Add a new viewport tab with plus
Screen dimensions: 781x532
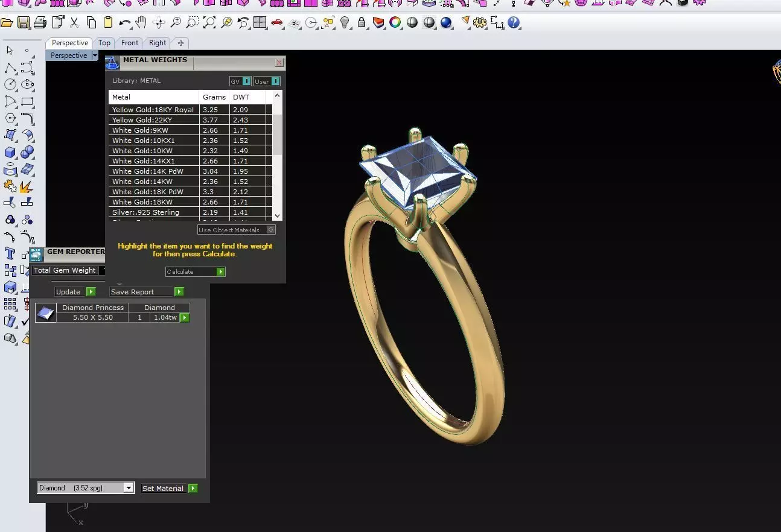tap(180, 43)
